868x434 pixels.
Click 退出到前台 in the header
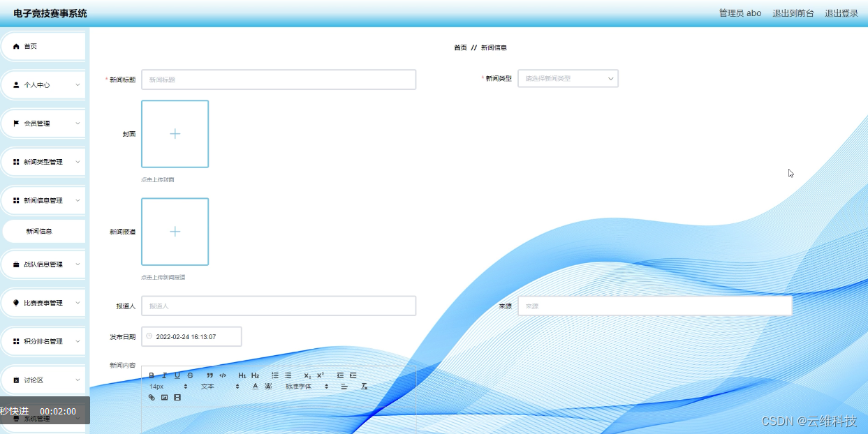coord(793,13)
